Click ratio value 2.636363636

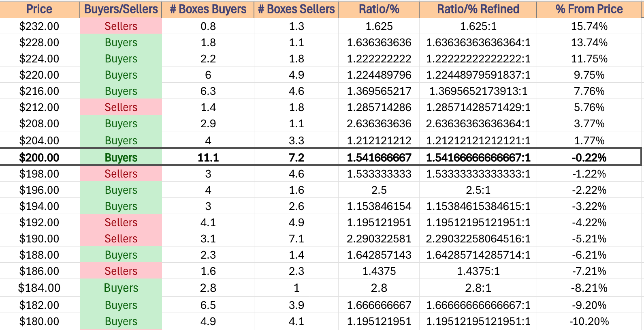pyautogui.click(x=379, y=124)
